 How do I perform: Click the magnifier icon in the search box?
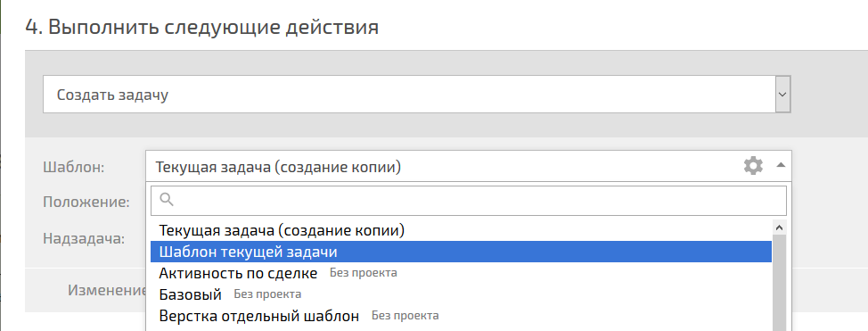pyautogui.click(x=167, y=200)
